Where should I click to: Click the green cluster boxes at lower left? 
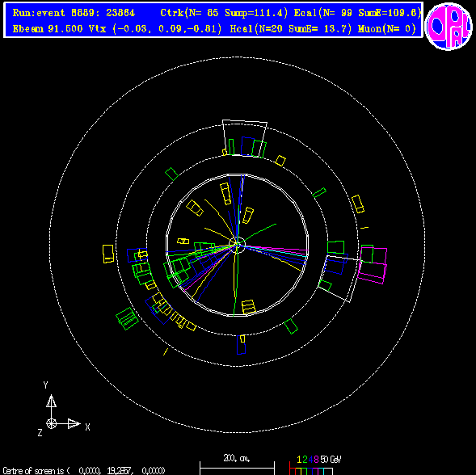point(127,319)
